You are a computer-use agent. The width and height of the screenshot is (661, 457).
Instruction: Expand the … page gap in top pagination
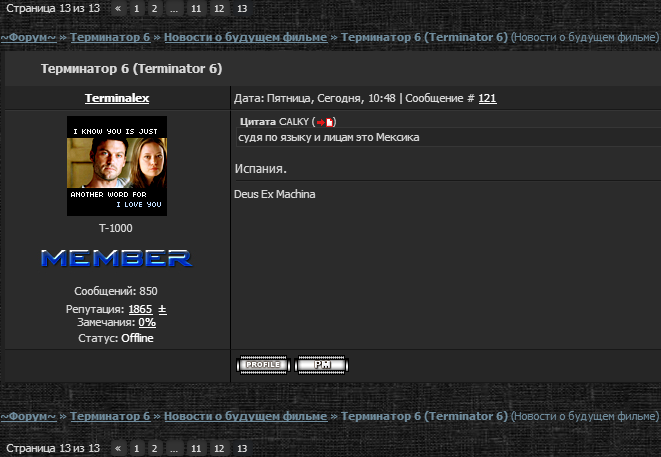click(x=174, y=8)
